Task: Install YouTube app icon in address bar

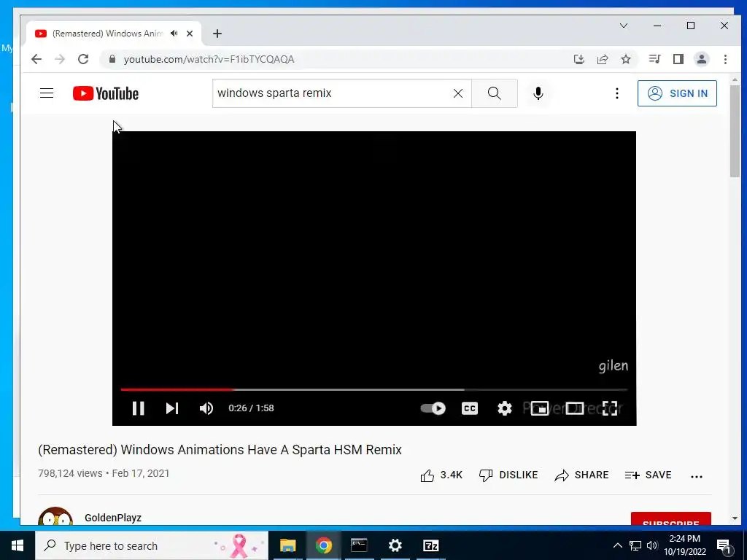Action: click(578, 59)
